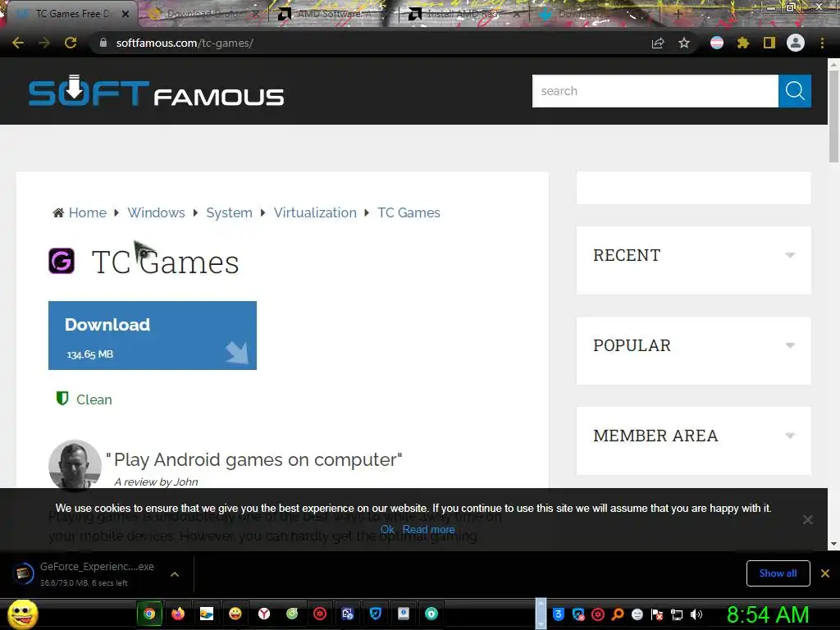The width and height of the screenshot is (840, 630).
Task: Switch to the Install AMD Radeon tab
Action: [463, 14]
